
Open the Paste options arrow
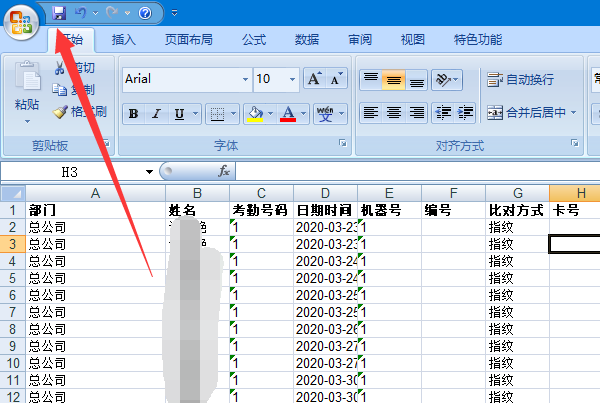point(27,121)
